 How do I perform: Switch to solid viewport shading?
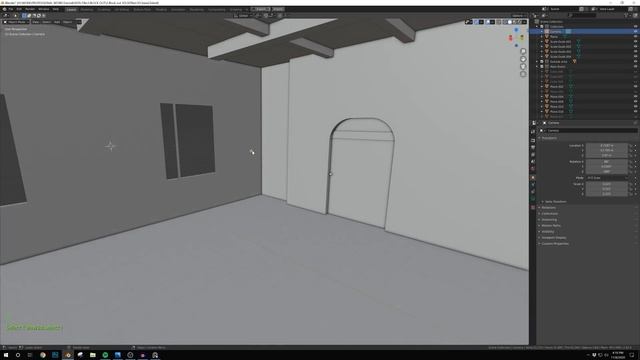pos(510,22)
